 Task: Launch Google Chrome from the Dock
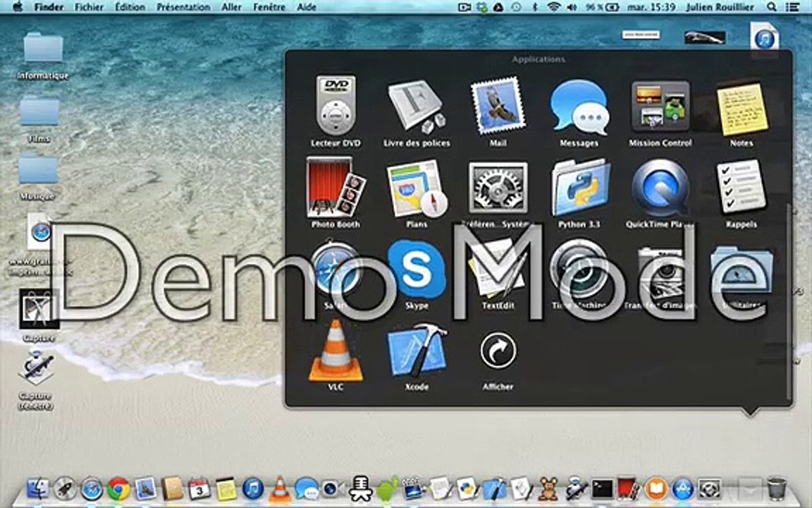(x=118, y=489)
